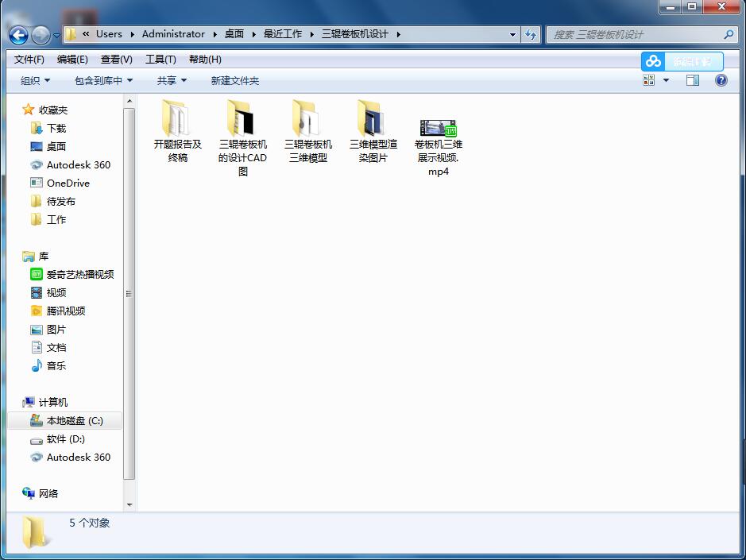Change view with the view icon
Viewport: 746px width, 560px height.
click(x=649, y=80)
